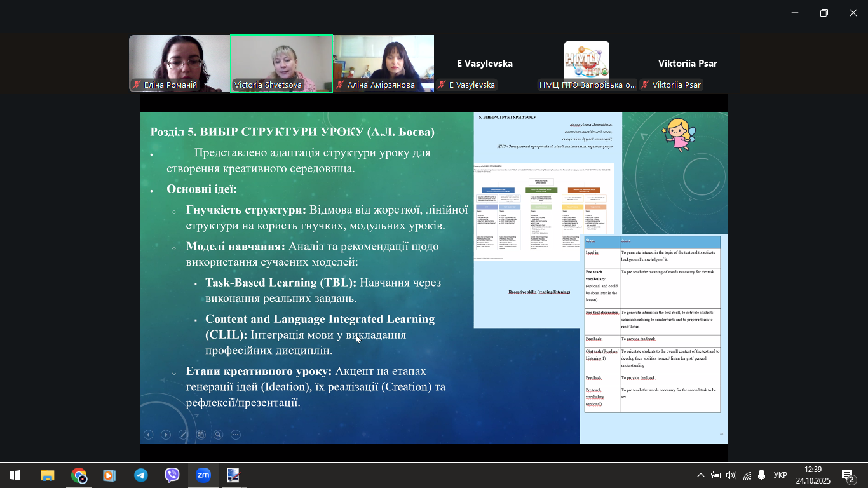Select the НМЦ ПТО Запорізька participant tile

587,64
